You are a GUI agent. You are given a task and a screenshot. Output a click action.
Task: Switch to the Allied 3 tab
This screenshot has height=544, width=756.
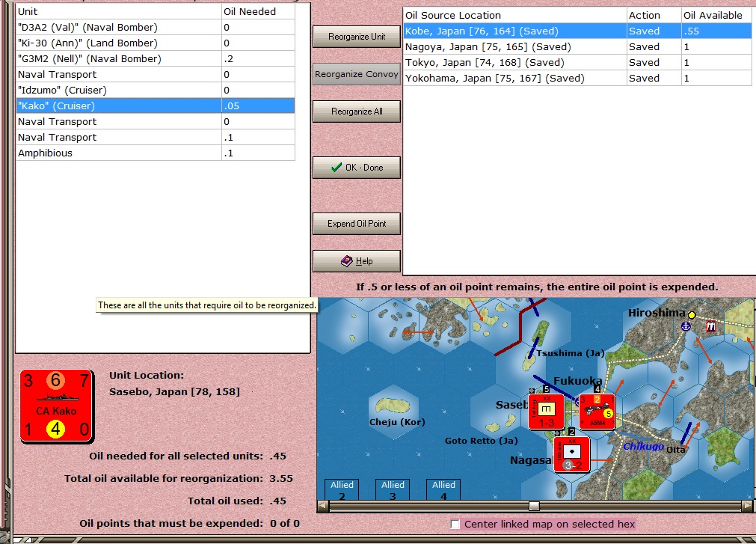pyautogui.click(x=393, y=489)
